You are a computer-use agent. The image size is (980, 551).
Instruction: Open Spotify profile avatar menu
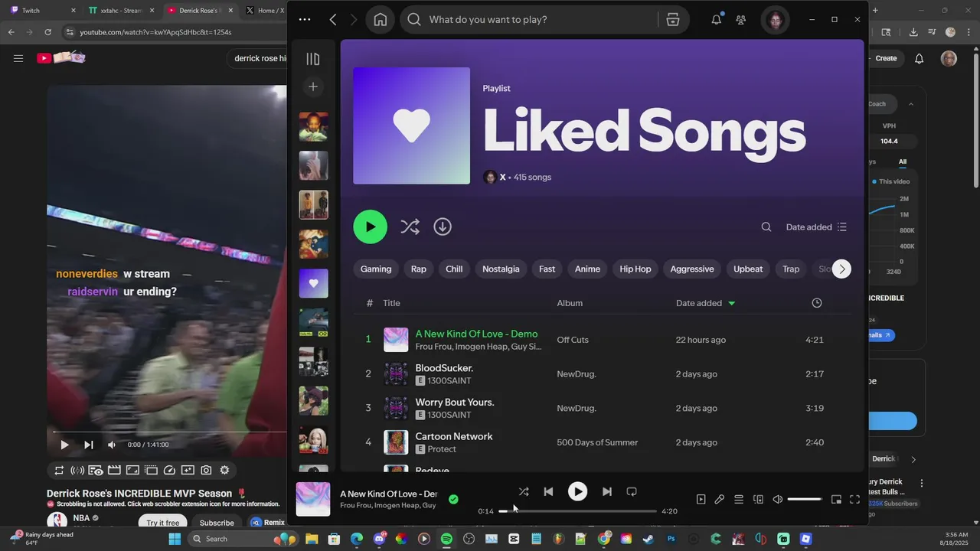pyautogui.click(x=776, y=20)
